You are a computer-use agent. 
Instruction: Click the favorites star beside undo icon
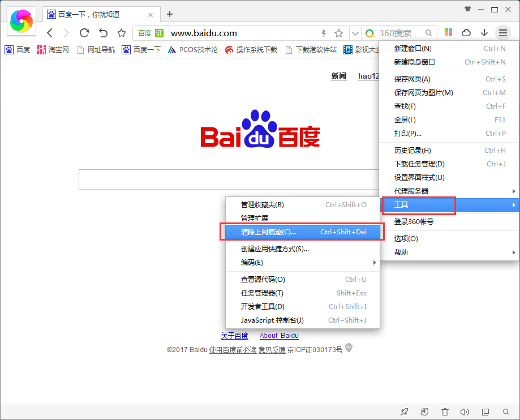(x=122, y=33)
